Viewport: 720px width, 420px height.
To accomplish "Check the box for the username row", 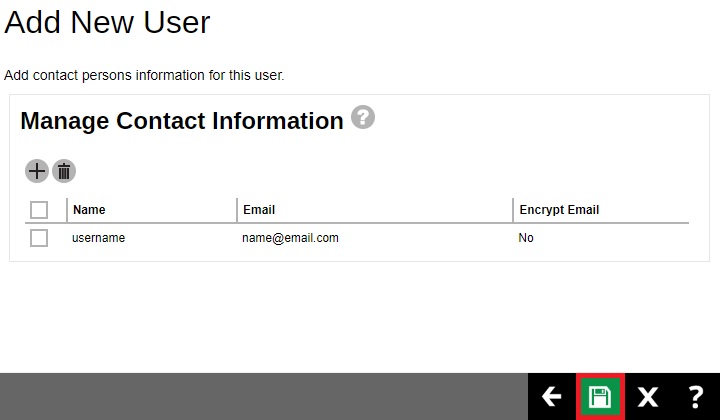I will (39, 238).
